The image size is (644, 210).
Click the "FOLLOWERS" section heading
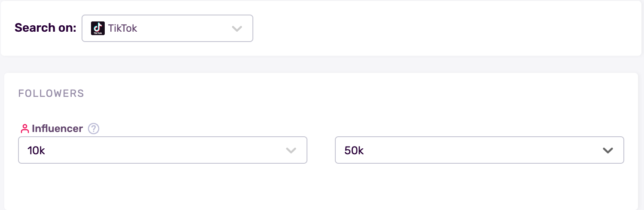pos(51,93)
